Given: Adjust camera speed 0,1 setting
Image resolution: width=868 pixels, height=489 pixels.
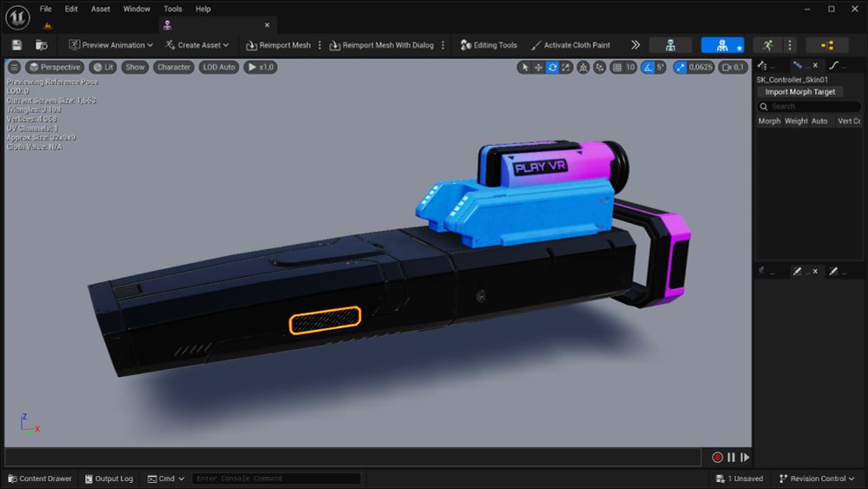Looking at the screenshot, I should [x=733, y=68].
